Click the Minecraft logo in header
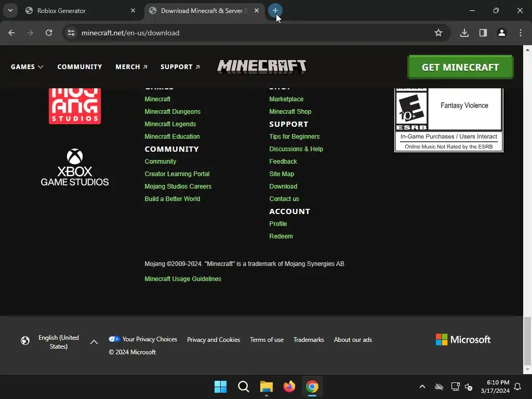The width and height of the screenshot is (532, 399). (262, 67)
